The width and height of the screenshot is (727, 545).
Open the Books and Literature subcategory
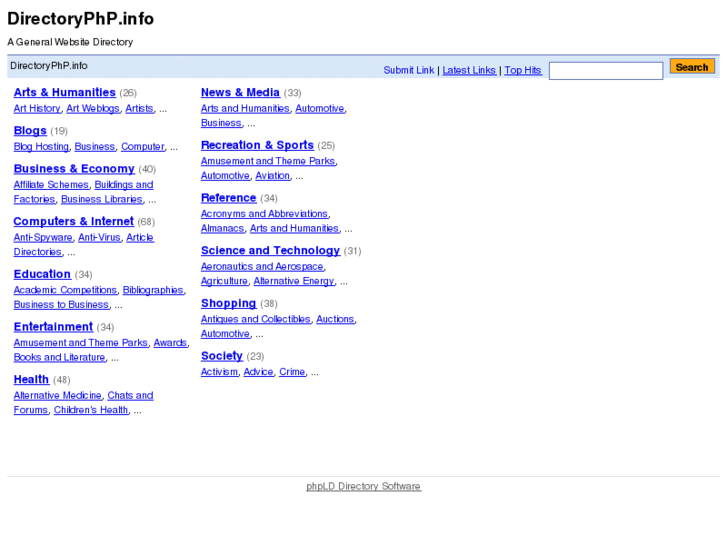click(x=59, y=358)
